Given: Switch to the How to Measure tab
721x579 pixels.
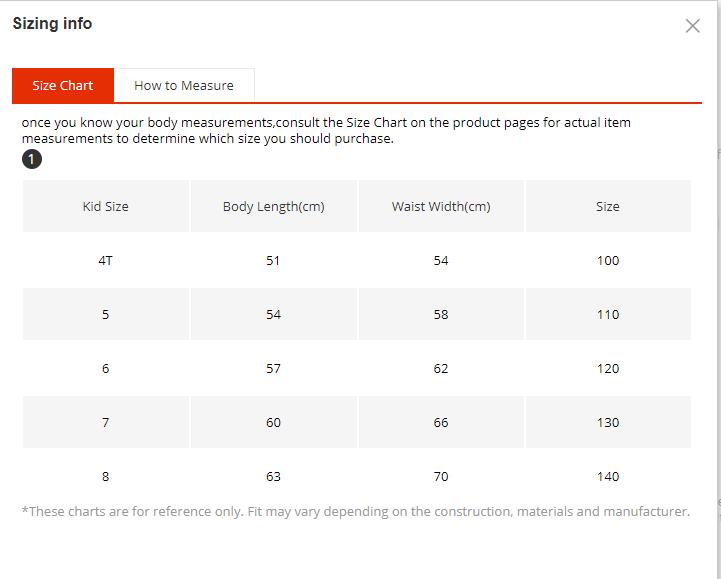Looking at the screenshot, I should [x=184, y=85].
